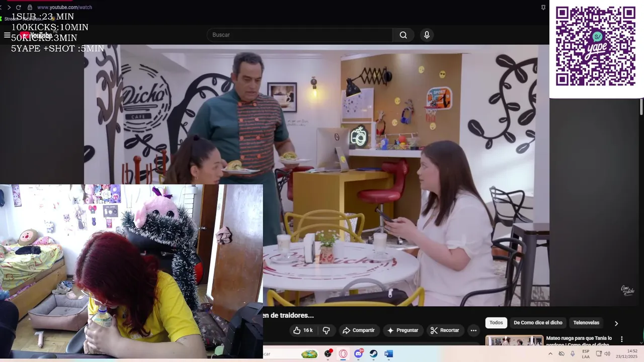Show next filter chips with arrow
This screenshot has width=644, height=362.
point(616,323)
